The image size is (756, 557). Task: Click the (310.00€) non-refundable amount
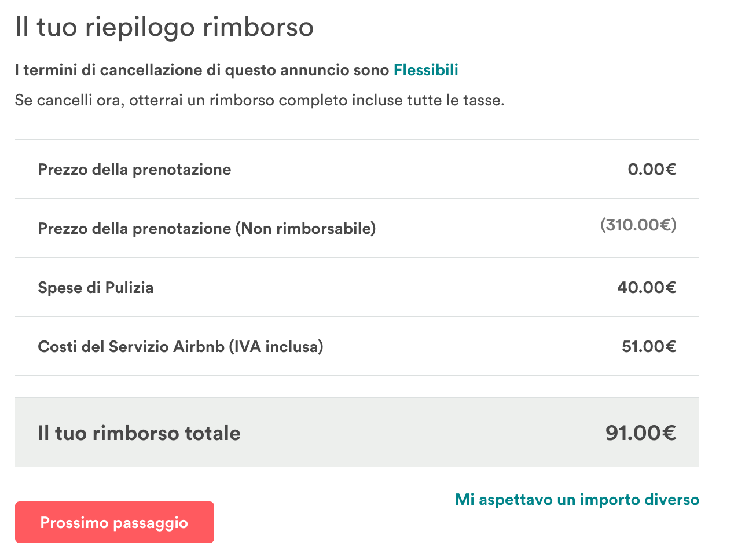pyautogui.click(x=638, y=225)
